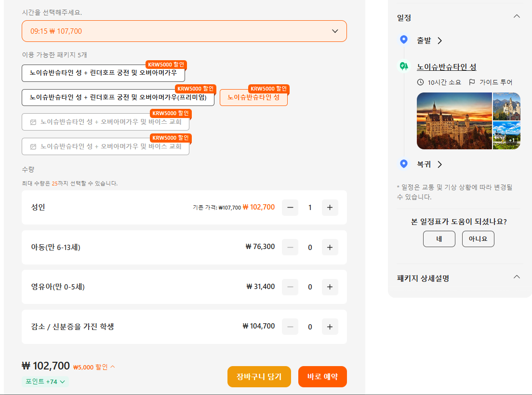532x395 pixels.
Task: Decrease 성인 quantity with minus button
Action: [x=290, y=208]
